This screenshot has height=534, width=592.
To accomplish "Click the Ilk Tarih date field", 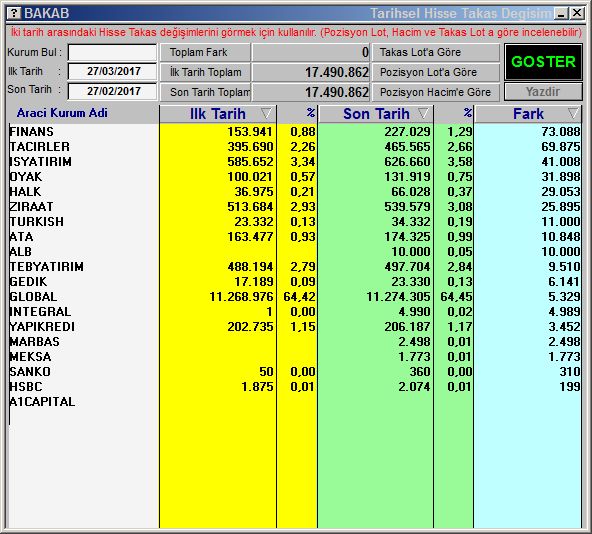I will pyautogui.click(x=113, y=71).
